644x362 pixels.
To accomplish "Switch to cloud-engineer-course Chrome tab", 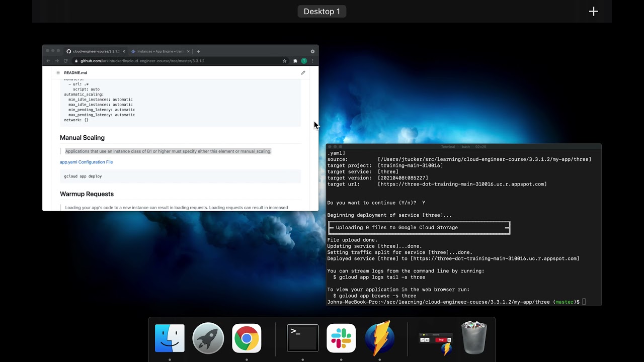I will tap(96, 51).
